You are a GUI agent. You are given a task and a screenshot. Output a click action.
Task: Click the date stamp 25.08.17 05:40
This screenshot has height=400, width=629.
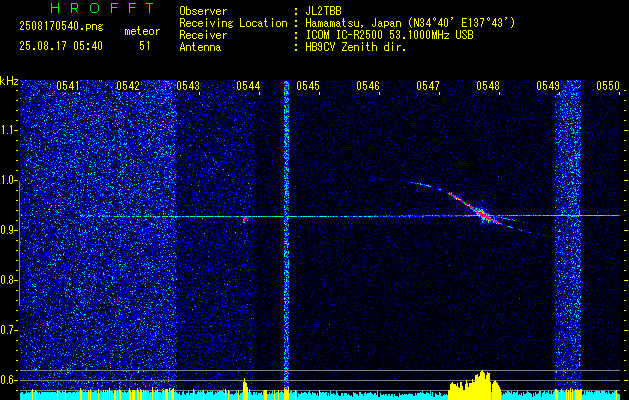[61, 46]
